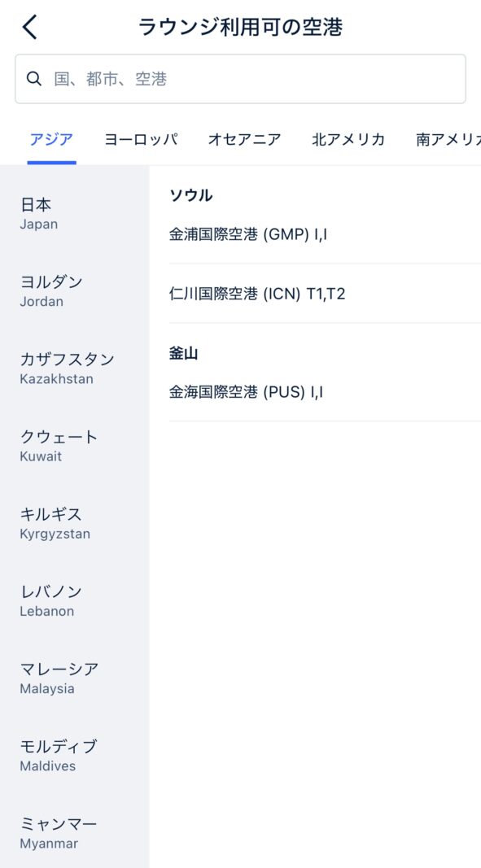This screenshot has height=868, width=481.
Task: Select the 北アメリカ tab
Action: click(348, 139)
